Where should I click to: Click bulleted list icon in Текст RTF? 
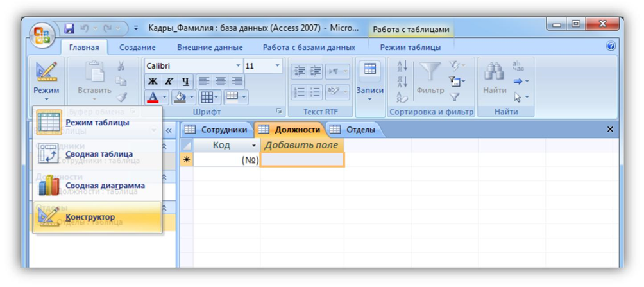point(316,92)
